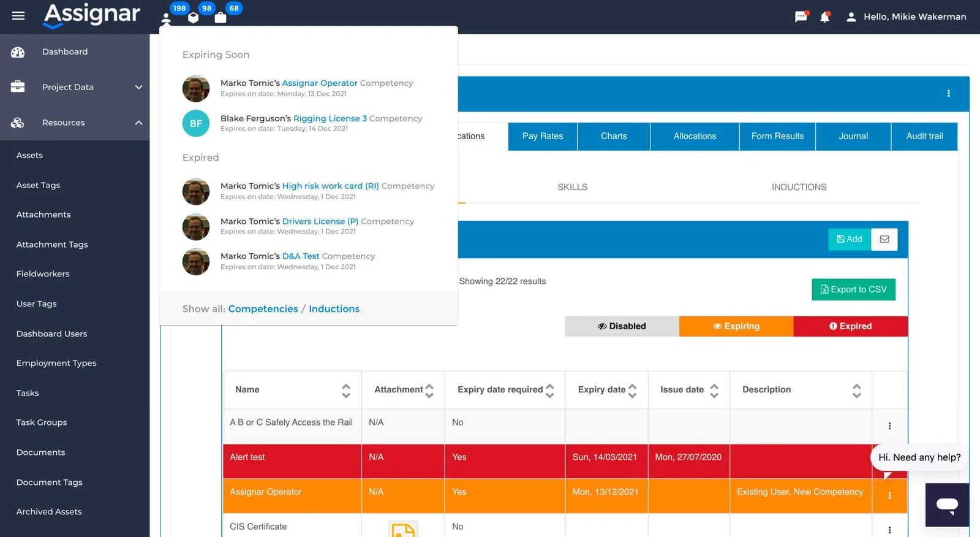The width and height of the screenshot is (980, 537).
Task: Switch to the Pay Rates tab
Action: coord(543,136)
